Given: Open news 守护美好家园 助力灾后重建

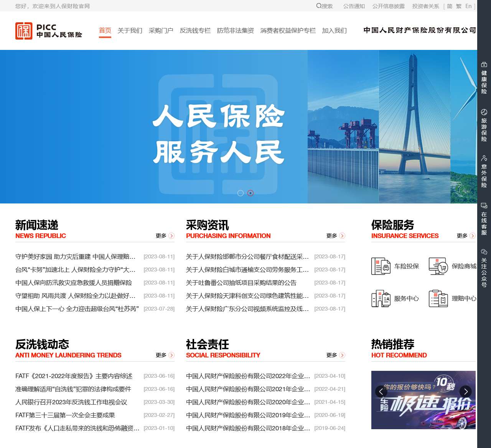Looking at the screenshot, I should tap(76, 256).
